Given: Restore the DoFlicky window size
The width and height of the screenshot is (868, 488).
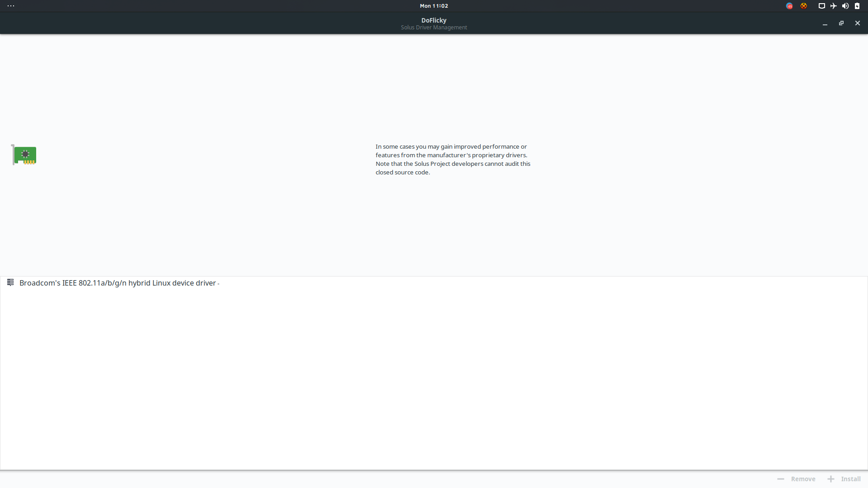Looking at the screenshot, I should (841, 23).
